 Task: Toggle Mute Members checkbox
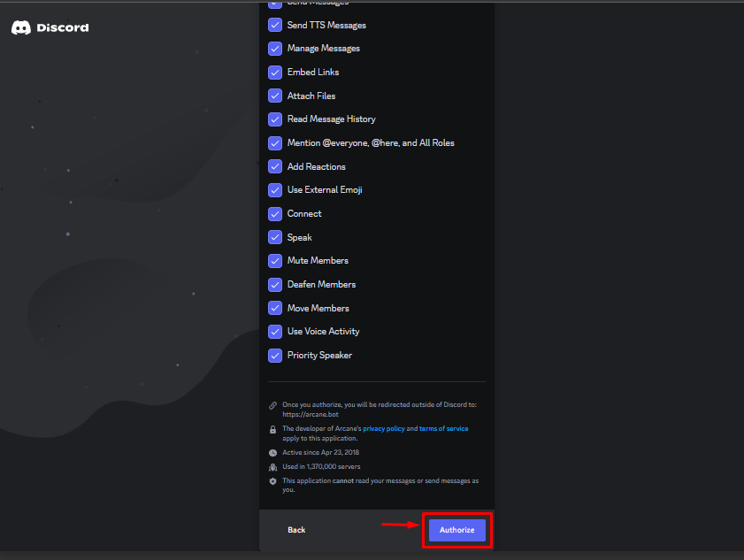tap(275, 261)
